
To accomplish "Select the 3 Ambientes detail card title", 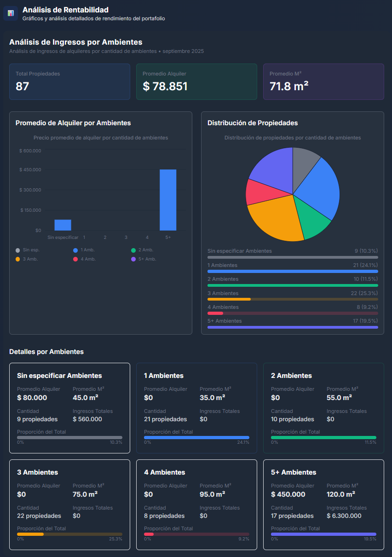I will click(37, 472).
